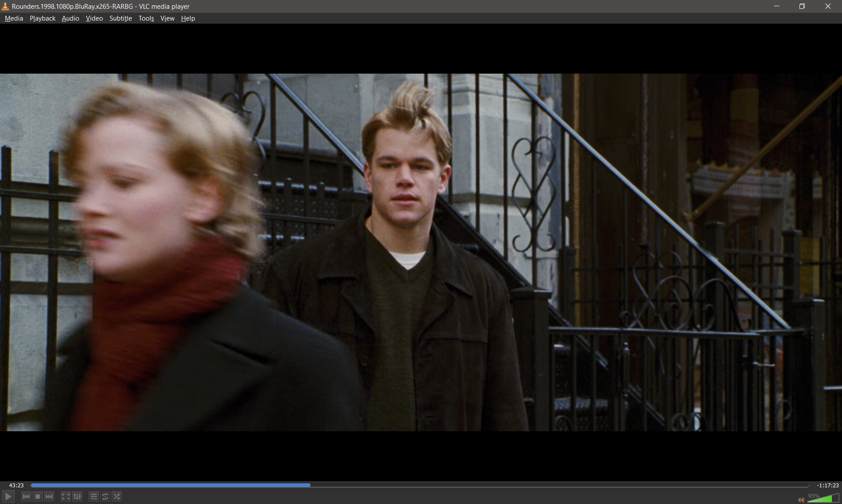Toggle random shuffle playback
Screen dimensions: 842x504
tap(117, 497)
